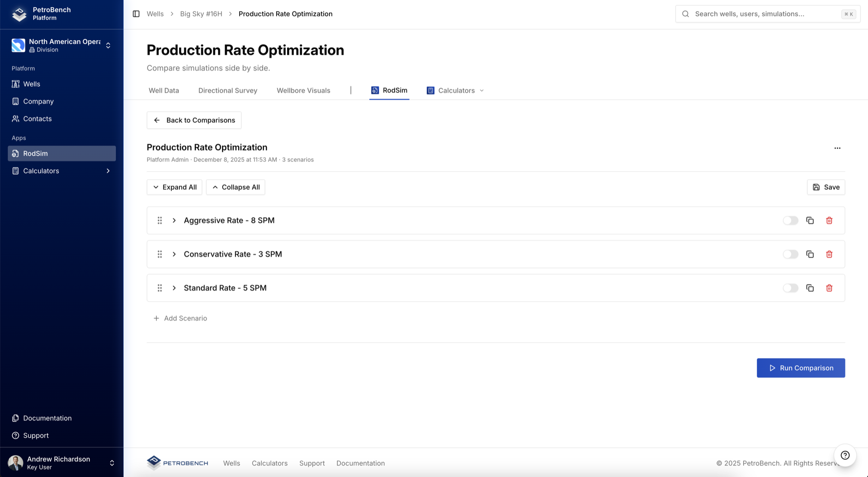This screenshot has width=868, height=477.
Task: Click the PetroBench Platform logo
Action: pos(19,14)
